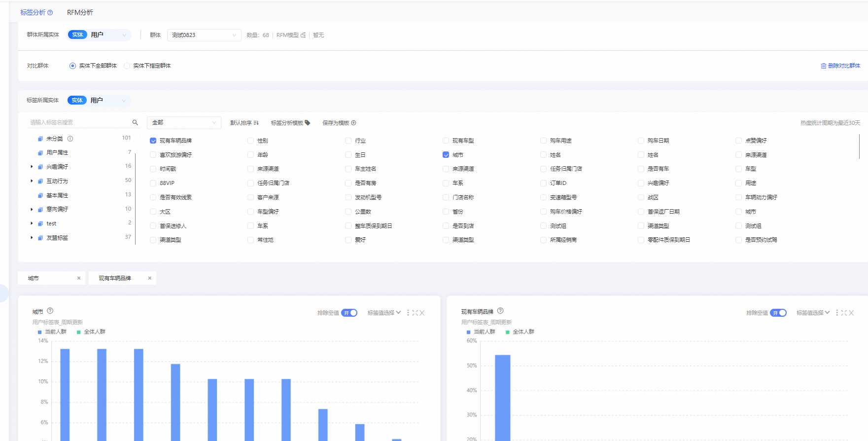Click folder icon of 基本属性
The width and height of the screenshot is (868, 441).
coord(40,195)
